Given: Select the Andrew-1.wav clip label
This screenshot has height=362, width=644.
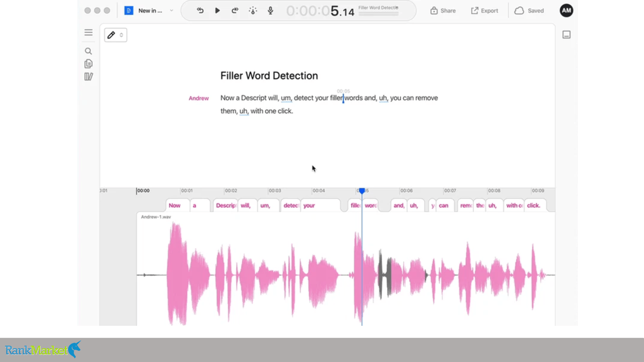Looking at the screenshot, I should pos(156,217).
